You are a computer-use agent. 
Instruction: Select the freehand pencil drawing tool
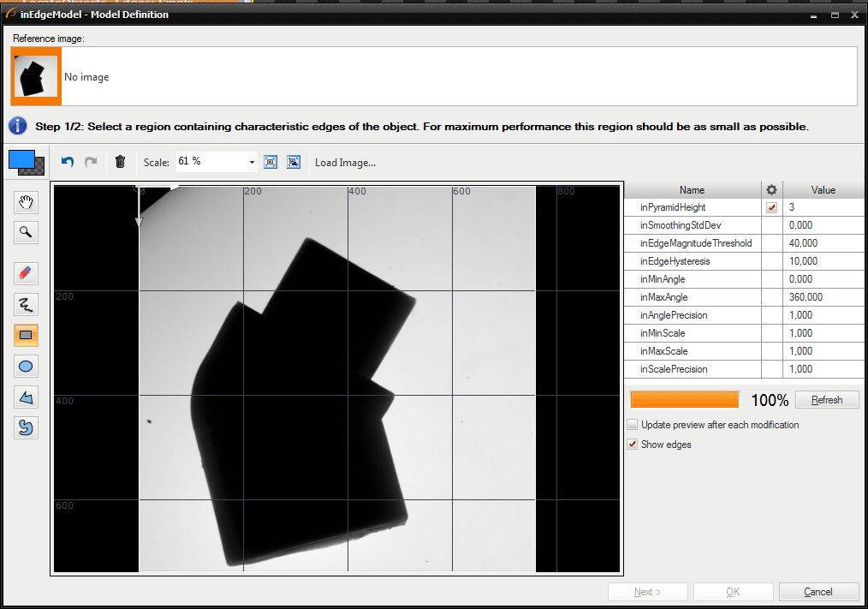(x=26, y=304)
